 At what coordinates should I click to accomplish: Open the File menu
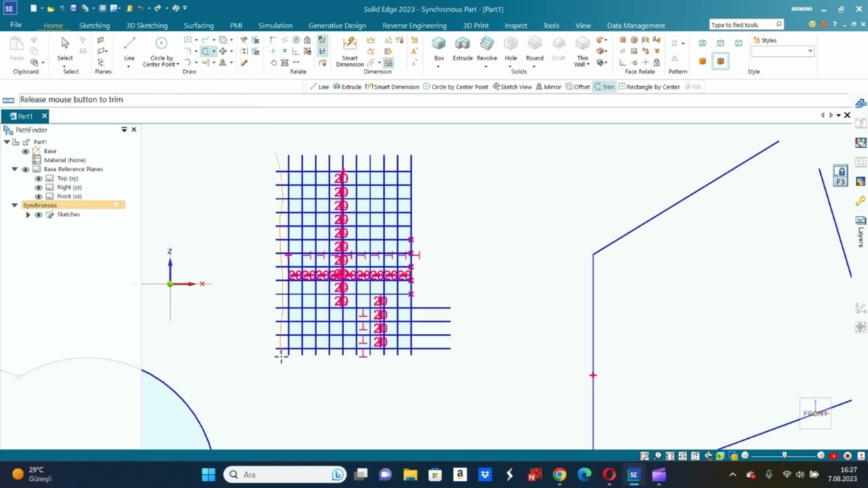click(x=16, y=25)
